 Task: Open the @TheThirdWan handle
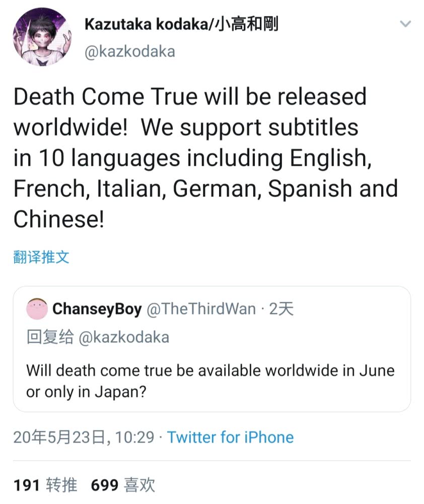[201, 309]
